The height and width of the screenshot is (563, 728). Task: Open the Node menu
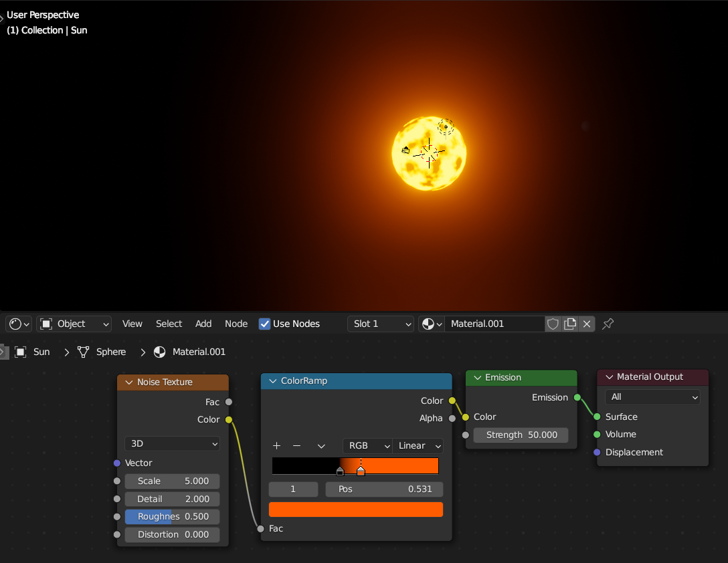point(236,324)
